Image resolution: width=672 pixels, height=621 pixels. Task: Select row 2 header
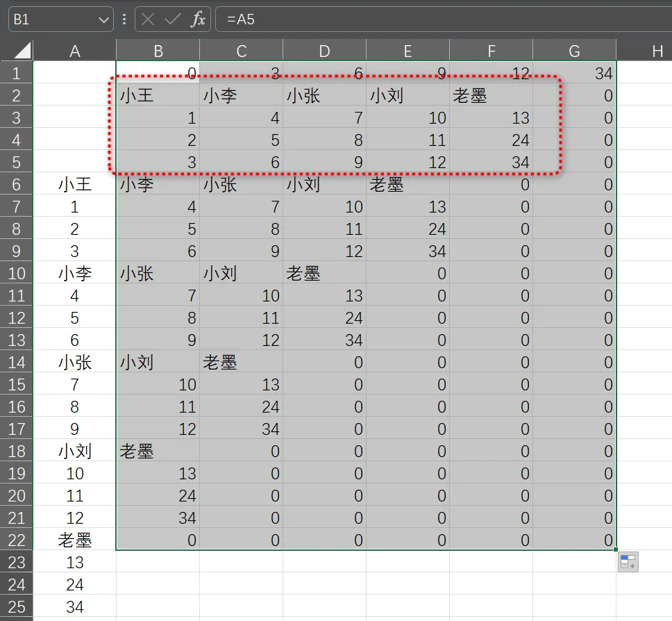tap(16, 95)
